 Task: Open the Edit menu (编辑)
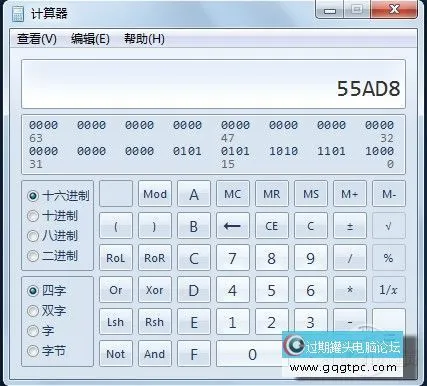pos(90,39)
